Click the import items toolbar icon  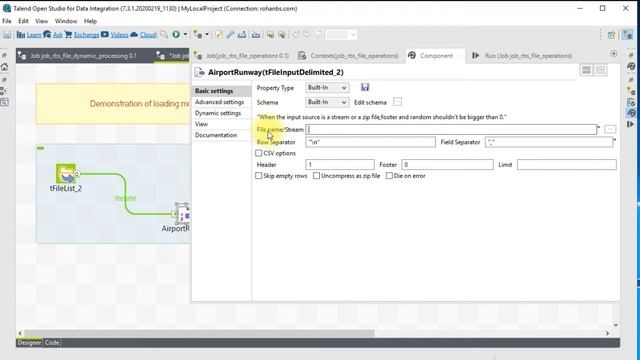[x=256, y=35]
